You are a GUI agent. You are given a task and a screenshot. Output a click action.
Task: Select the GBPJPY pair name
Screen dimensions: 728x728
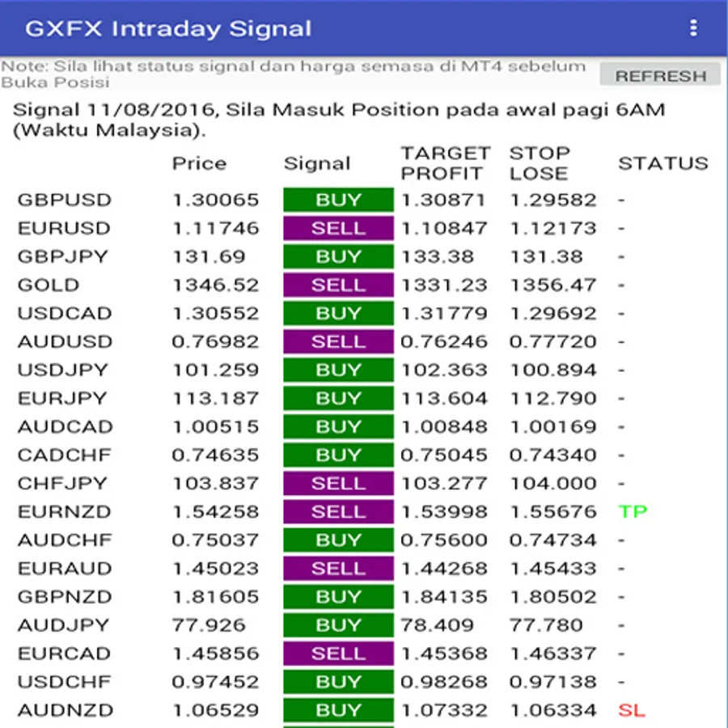pos(62,256)
